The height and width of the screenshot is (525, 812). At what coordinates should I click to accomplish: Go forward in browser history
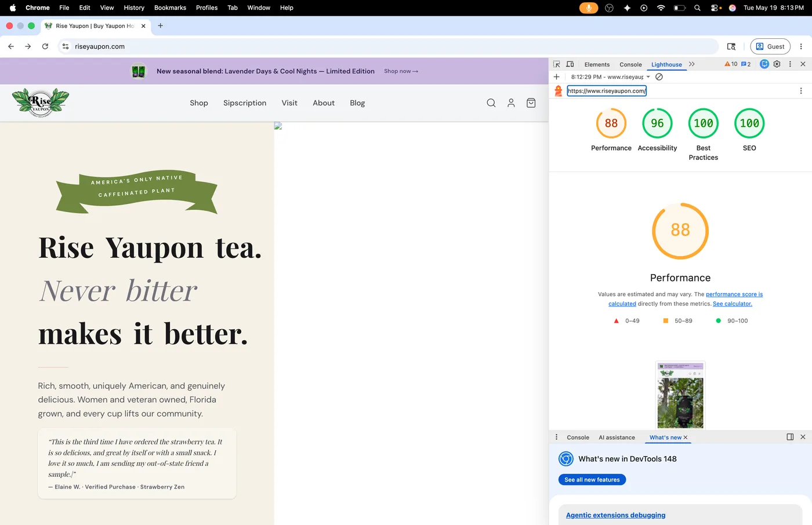[28, 46]
